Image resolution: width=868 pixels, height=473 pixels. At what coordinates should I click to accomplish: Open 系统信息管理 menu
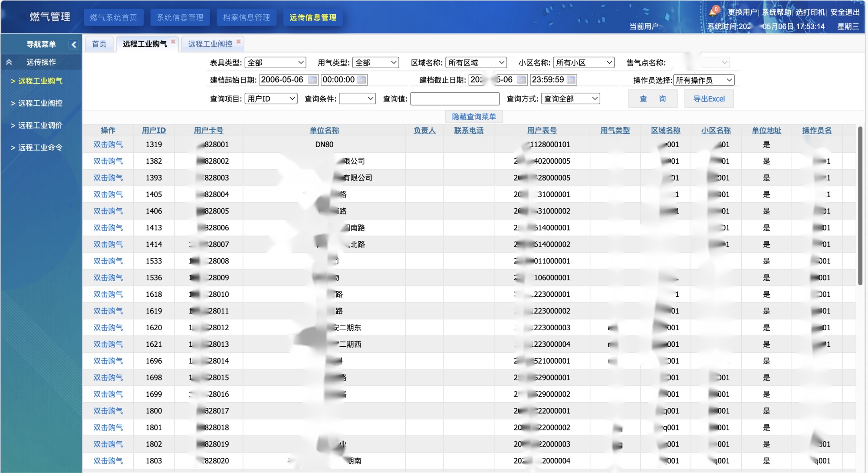coord(180,17)
